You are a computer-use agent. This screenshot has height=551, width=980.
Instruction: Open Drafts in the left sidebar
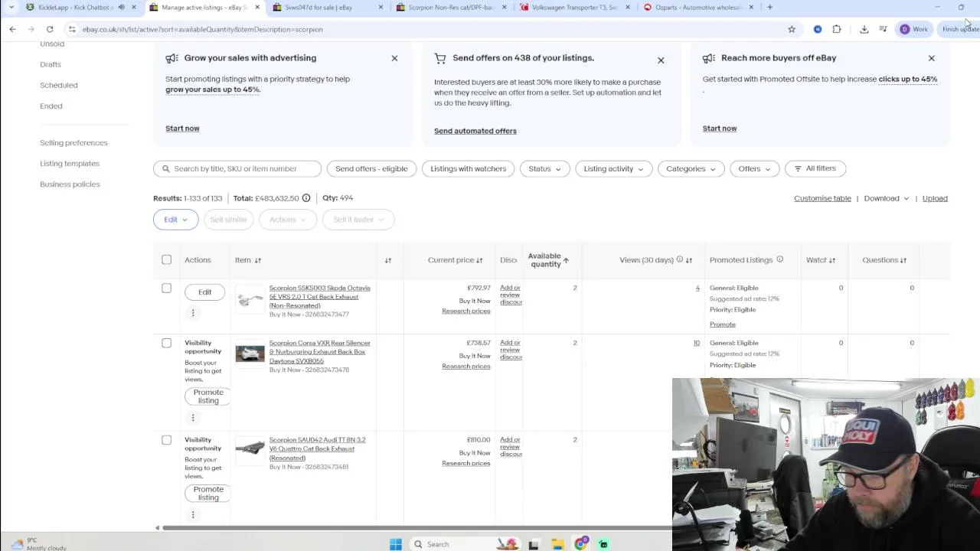click(x=51, y=64)
